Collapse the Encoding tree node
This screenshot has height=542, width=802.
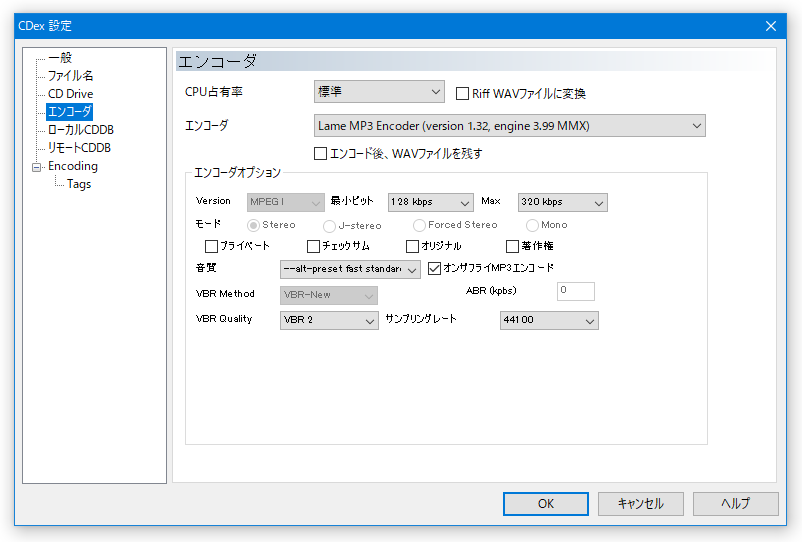pos(36,167)
